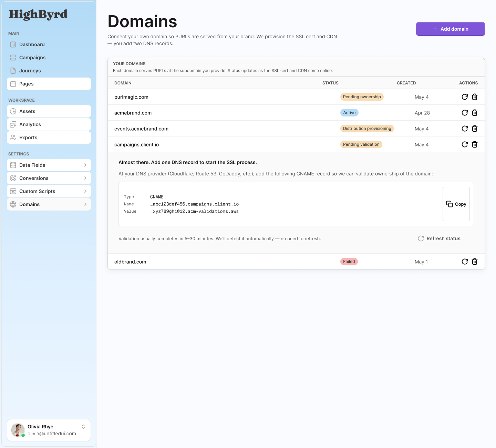Screen dimensions: 496x448
Task: Delete the acmebrand.com domain
Action: tap(475, 113)
